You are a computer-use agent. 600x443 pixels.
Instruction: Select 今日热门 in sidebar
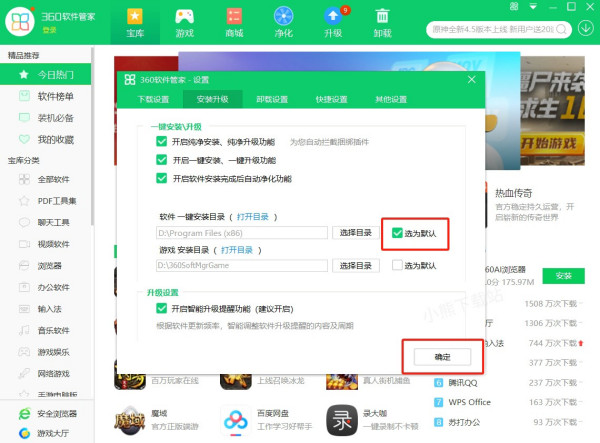coord(46,74)
